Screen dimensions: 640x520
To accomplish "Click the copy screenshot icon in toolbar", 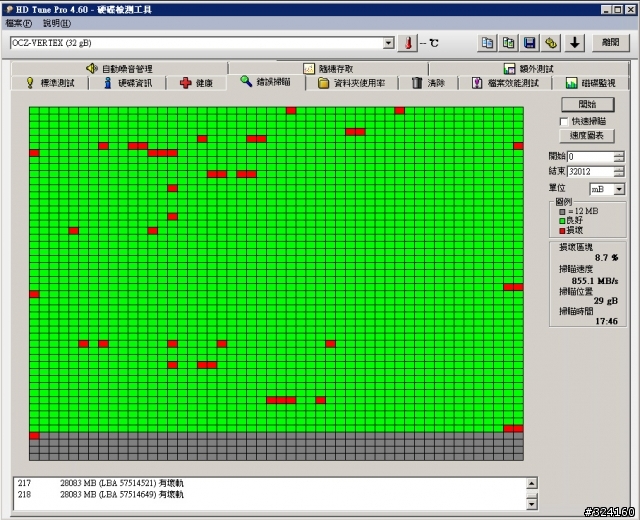I will pos(509,43).
